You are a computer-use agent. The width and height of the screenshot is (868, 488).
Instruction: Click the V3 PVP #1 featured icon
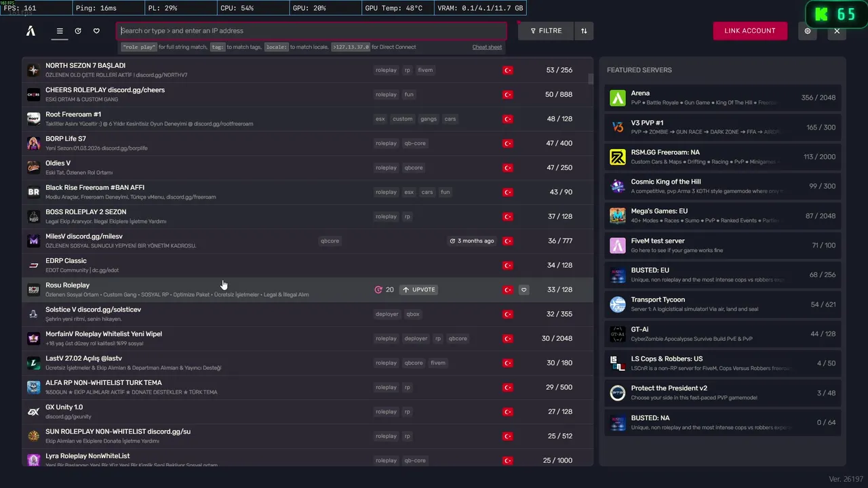click(617, 127)
